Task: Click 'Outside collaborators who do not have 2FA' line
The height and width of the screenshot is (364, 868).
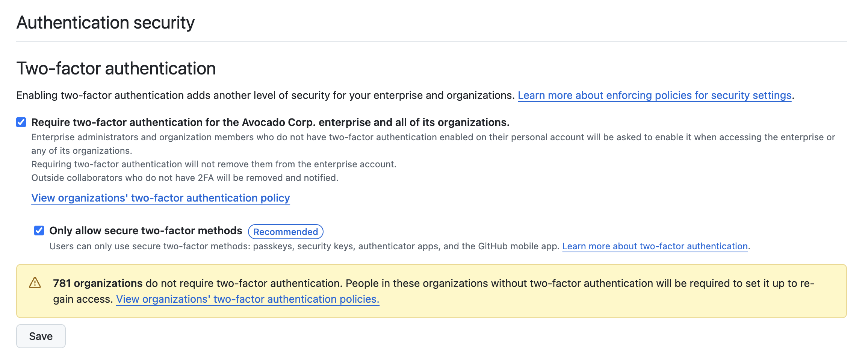Action: 185,178
